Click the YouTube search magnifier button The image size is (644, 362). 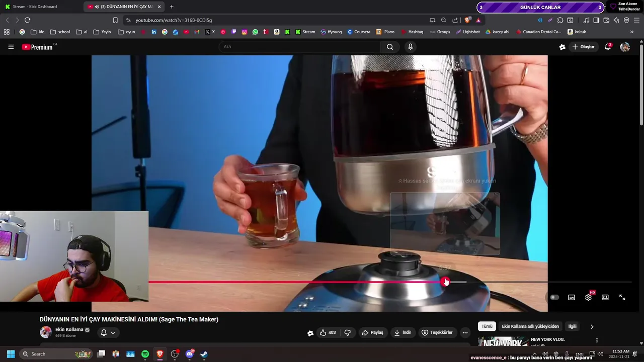(390, 47)
